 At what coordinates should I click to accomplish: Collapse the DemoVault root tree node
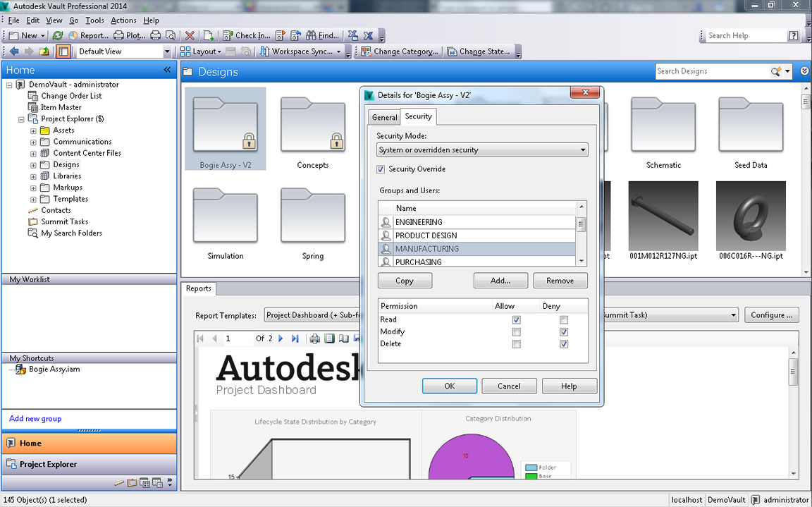point(8,85)
